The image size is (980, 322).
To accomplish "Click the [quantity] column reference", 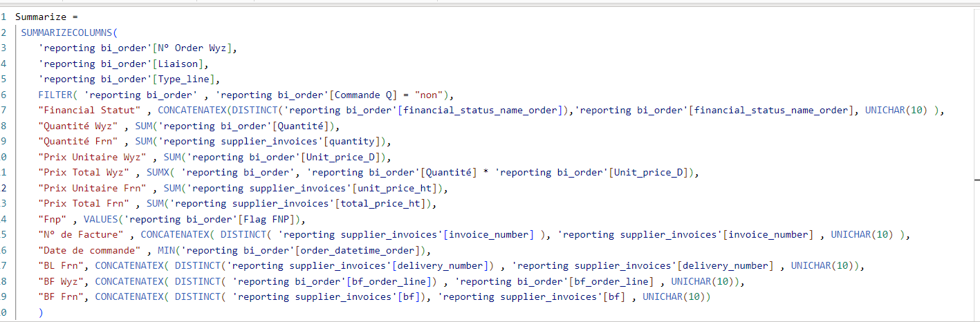I will [358, 141].
